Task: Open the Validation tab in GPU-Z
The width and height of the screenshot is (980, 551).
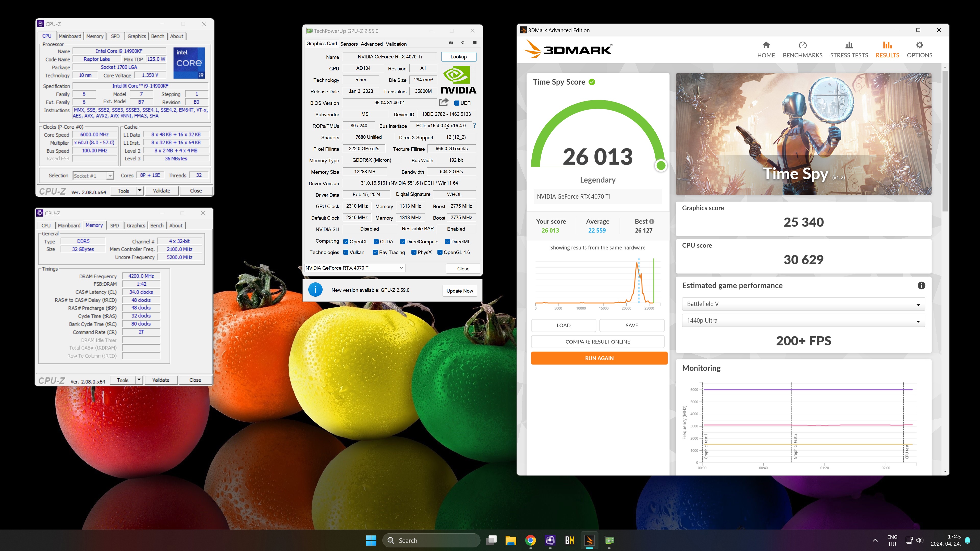Action: click(396, 44)
